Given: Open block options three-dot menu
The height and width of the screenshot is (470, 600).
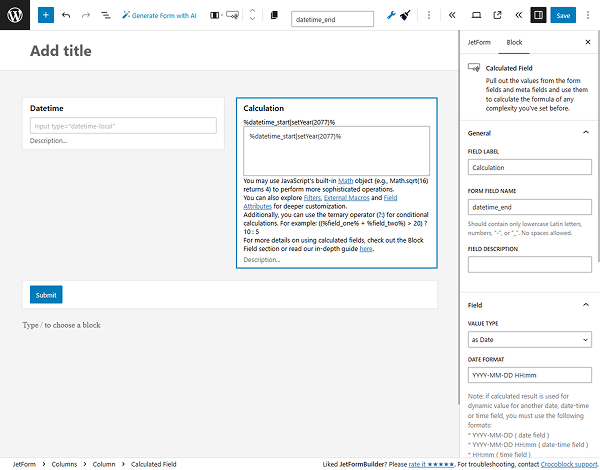Looking at the screenshot, I should (x=429, y=16).
